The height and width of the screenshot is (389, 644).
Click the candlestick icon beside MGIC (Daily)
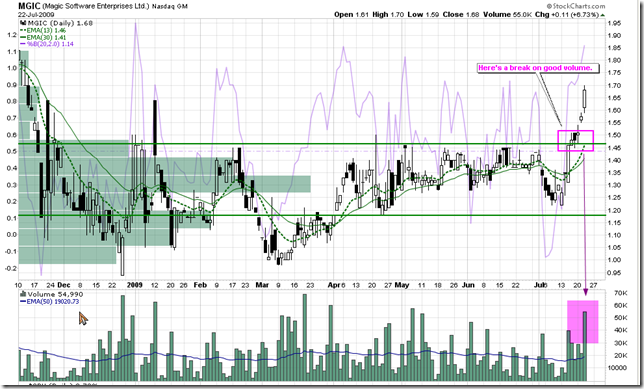coord(23,23)
